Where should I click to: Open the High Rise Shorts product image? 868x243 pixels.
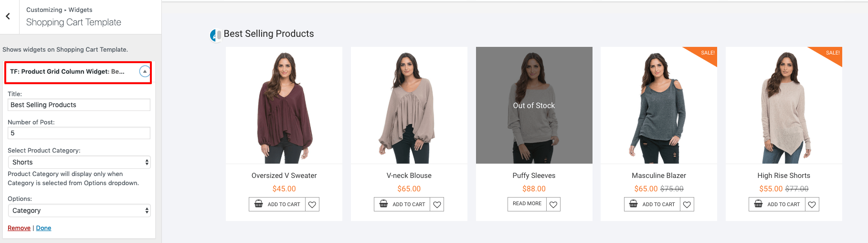[783, 105]
